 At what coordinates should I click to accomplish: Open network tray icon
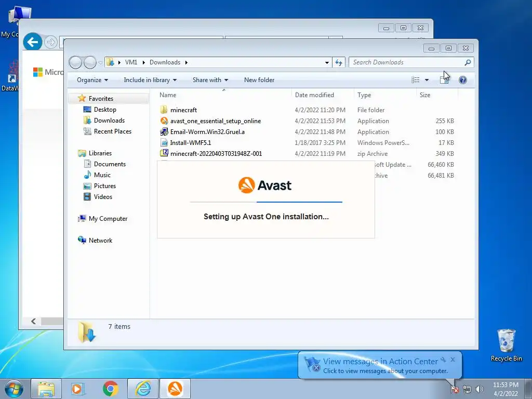tap(467, 389)
